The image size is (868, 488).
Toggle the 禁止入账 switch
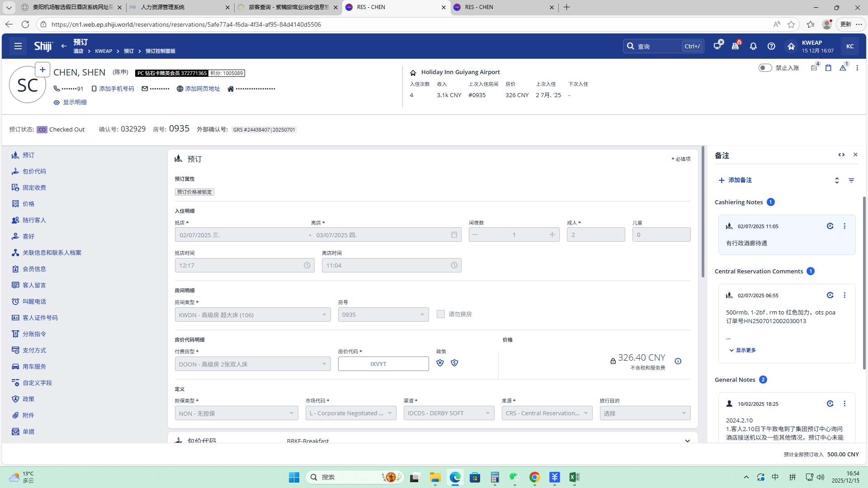765,68
